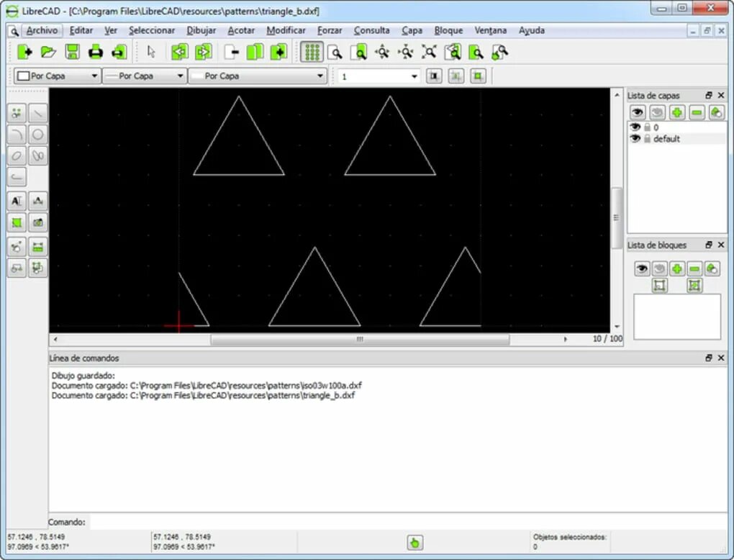Click the Comando input field
Image resolution: width=734 pixels, height=560 pixels.
[x=408, y=522]
